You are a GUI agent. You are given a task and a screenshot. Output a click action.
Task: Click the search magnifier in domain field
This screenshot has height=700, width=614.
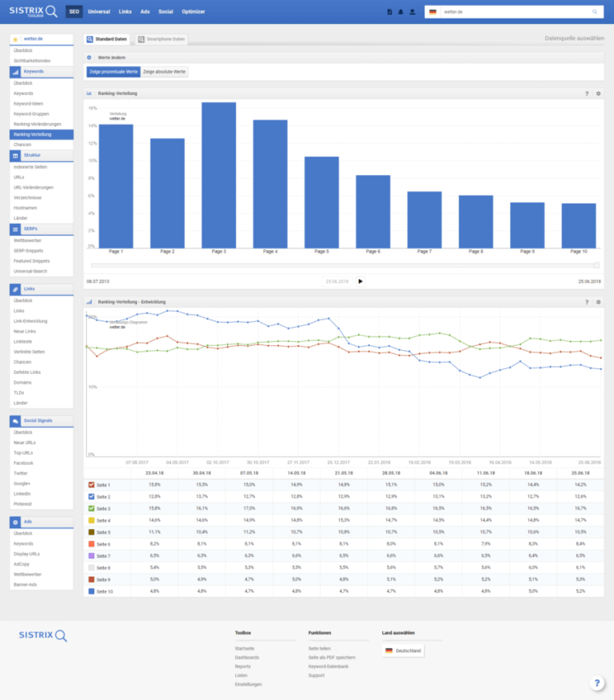pos(594,12)
